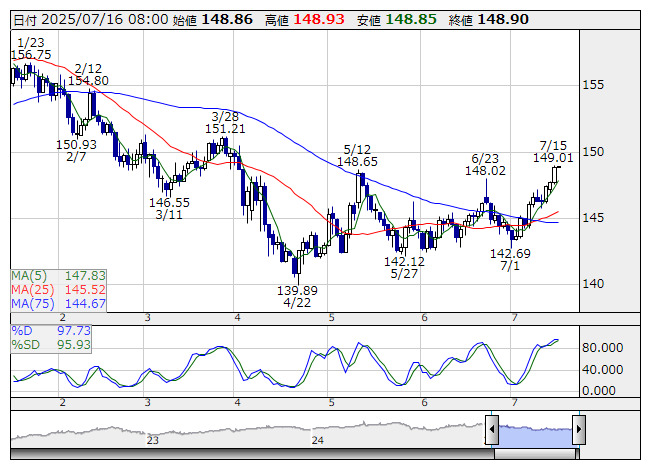Click the horizontal scrollbar thumb at the bottom
Viewport: 653px width, 470px height.
535,456
